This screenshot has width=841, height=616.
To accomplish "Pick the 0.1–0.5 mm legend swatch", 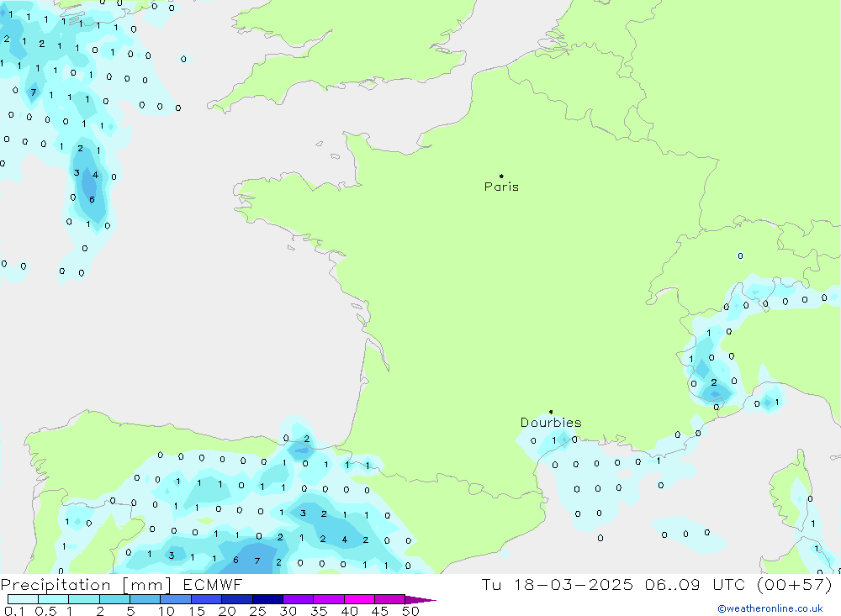I will (x=23, y=599).
